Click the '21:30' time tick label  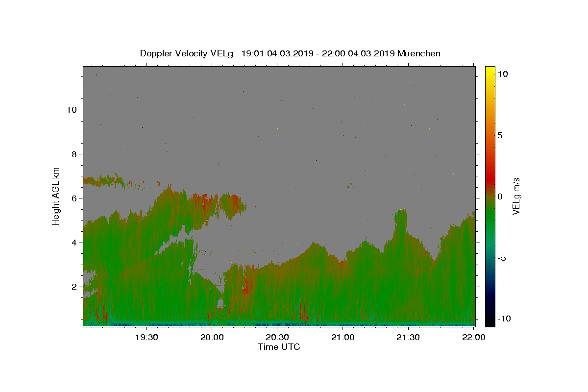pyautogui.click(x=408, y=337)
